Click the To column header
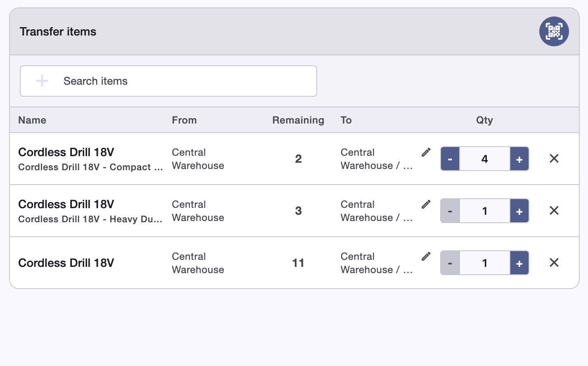This screenshot has width=588, height=366. [x=346, y=120]
